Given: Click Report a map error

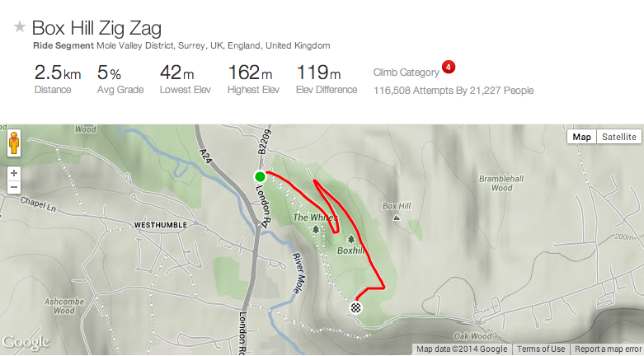Looking at the screenshot, I should click(609, 349).
